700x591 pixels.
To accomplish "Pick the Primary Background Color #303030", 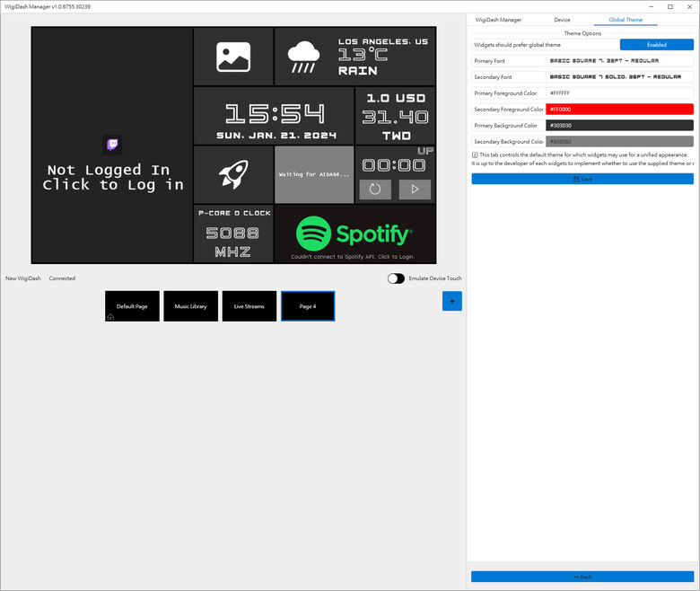I will [619, 125].
